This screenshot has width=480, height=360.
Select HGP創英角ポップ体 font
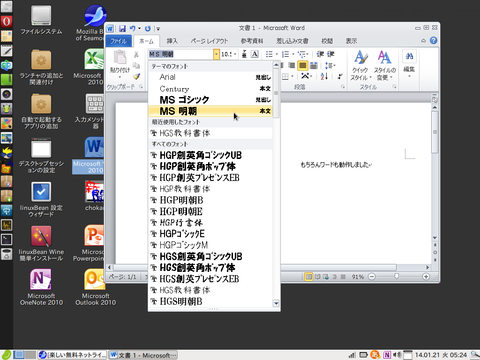pos(210,166)
